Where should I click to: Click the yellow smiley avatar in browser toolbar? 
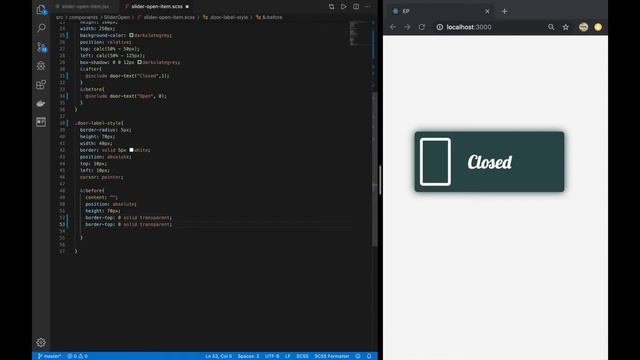(x=598, y=27)
